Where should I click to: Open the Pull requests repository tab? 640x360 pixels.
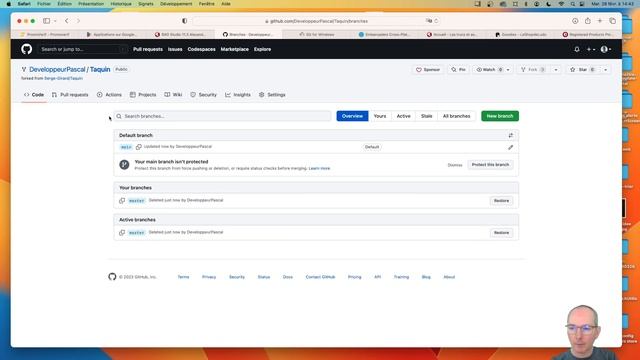point(70,95)
